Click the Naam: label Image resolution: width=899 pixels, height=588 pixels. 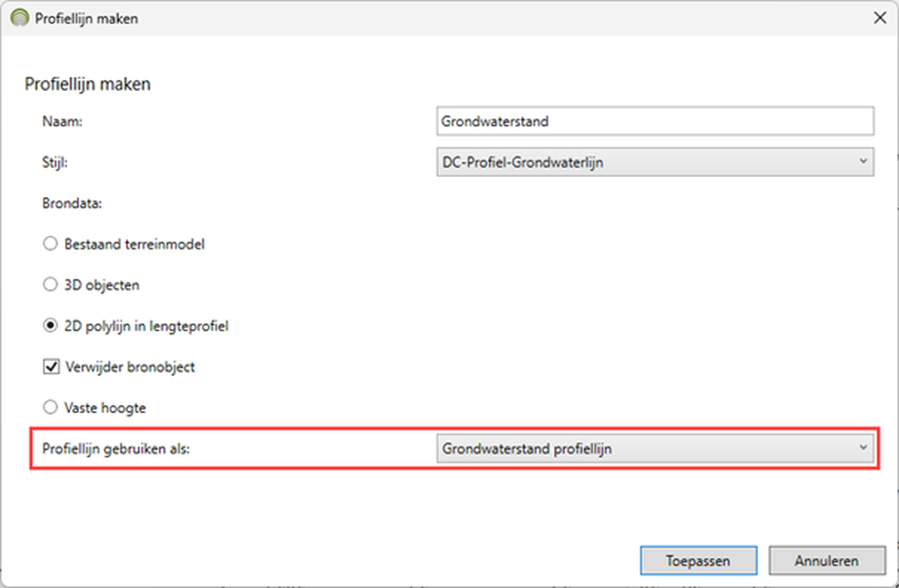[x=63, y=122]
